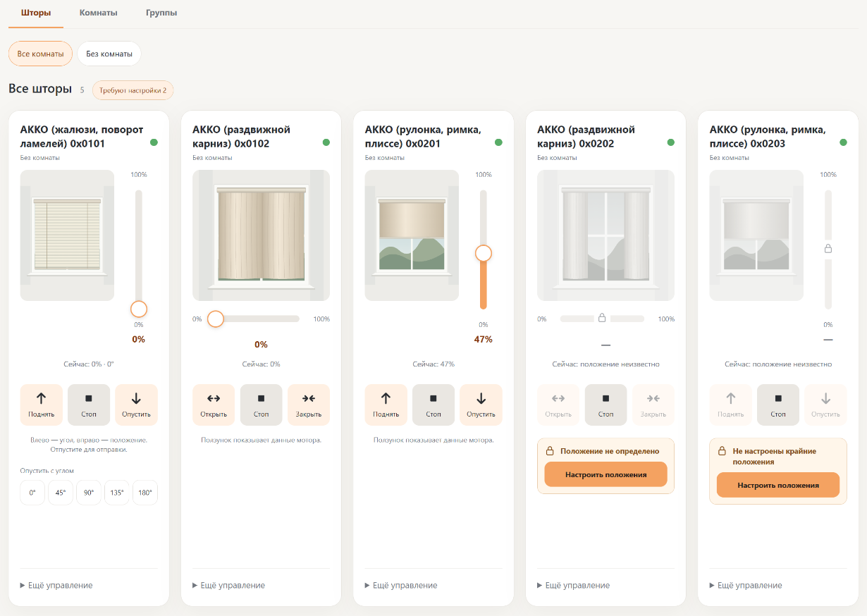Click the lock icon on the 0x0202 slider
867x616 pixels.
click(602, 319)
